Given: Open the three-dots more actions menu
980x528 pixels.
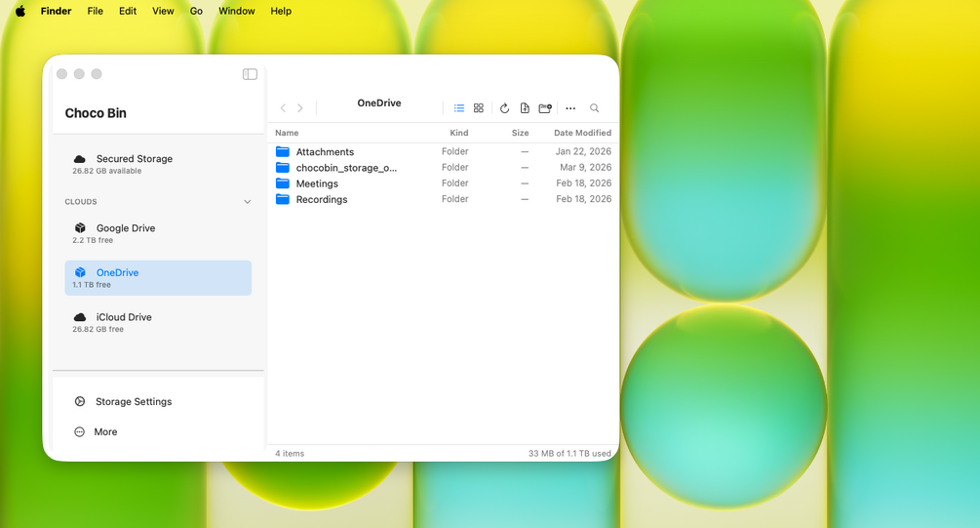Looking at the screenshot, I should click(x=570, y=108).
